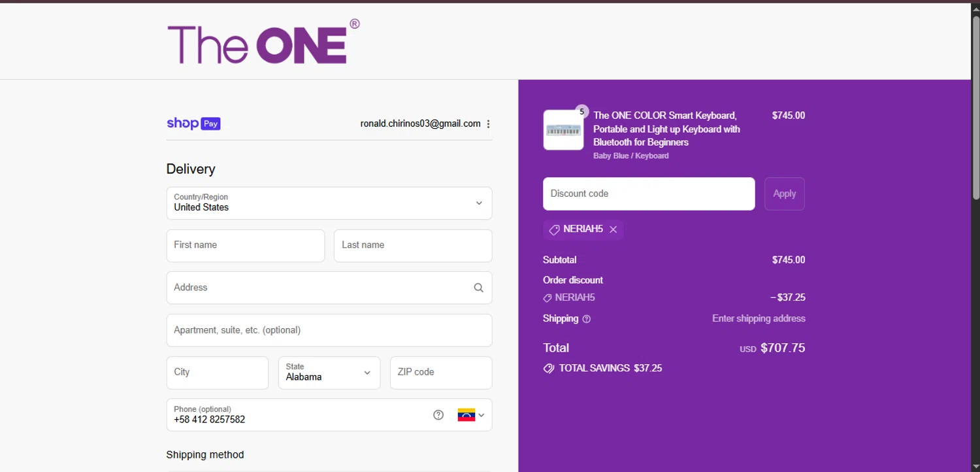Click the small tag icon beside NERIAH5 line
980x472 pixels.
tap(547, 298)
